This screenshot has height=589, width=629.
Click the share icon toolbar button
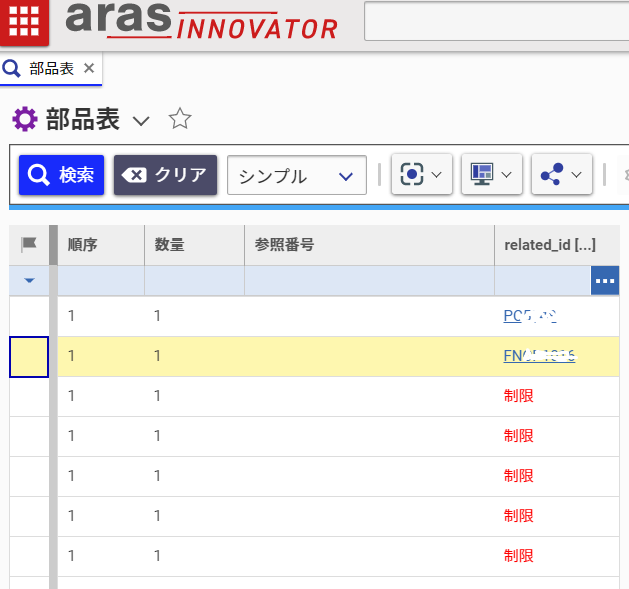[x=561, y=175]
